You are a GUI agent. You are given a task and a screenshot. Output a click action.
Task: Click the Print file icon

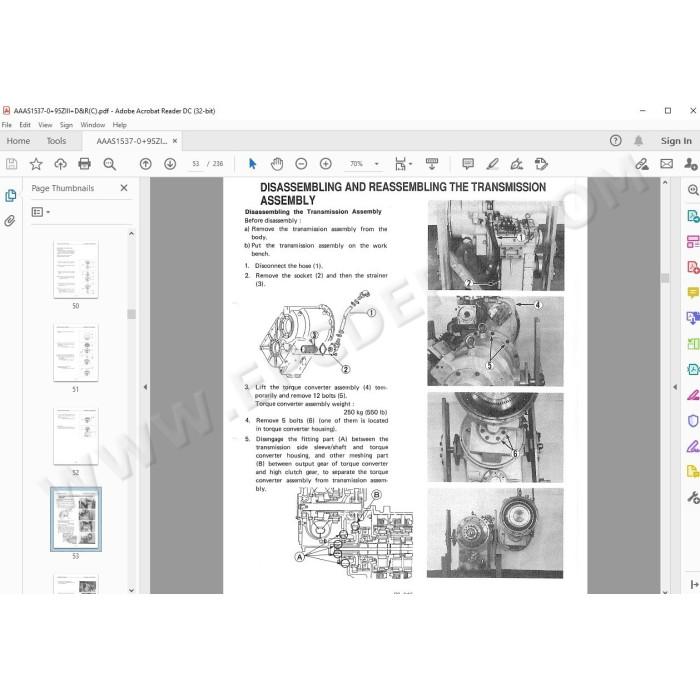84,164
